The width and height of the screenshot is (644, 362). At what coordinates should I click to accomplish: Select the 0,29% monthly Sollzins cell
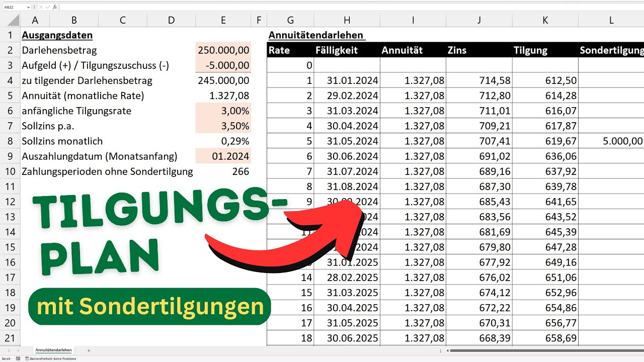coord(223,141)
